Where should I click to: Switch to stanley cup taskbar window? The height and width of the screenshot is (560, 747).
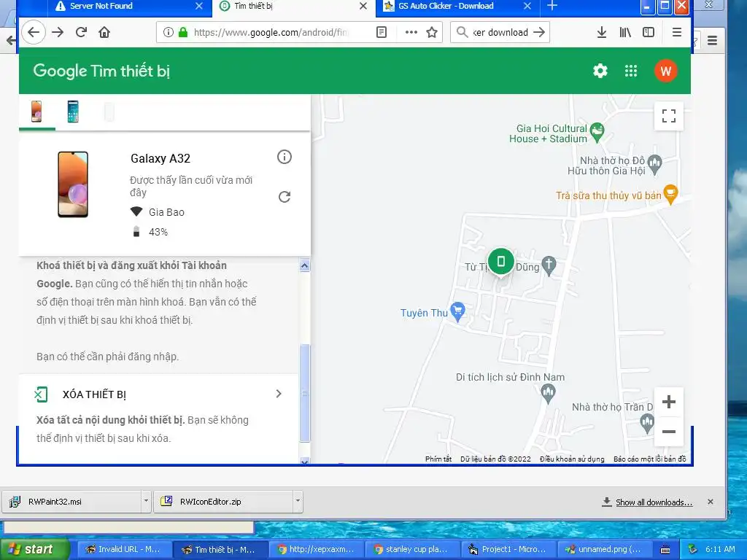point(411,550)
